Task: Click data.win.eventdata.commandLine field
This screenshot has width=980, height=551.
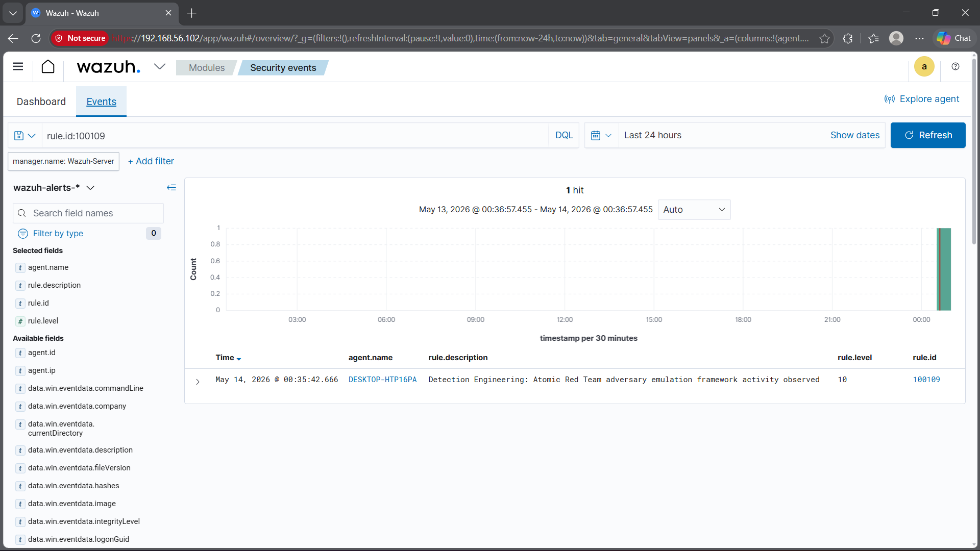Action: (85, 388)
